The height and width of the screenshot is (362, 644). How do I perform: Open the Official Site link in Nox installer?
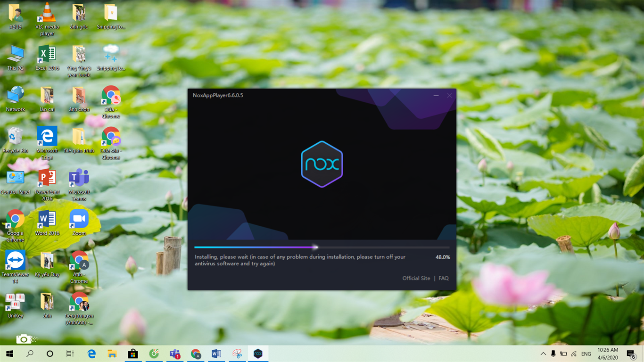click(x=416, y=278)
